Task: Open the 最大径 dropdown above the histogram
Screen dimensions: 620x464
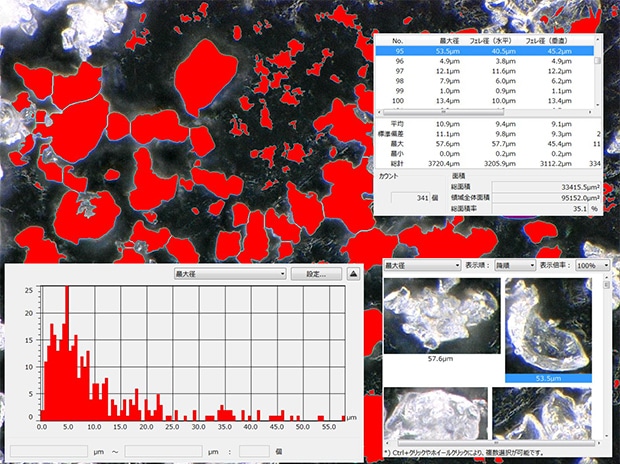Action: (x=230, y=274)
